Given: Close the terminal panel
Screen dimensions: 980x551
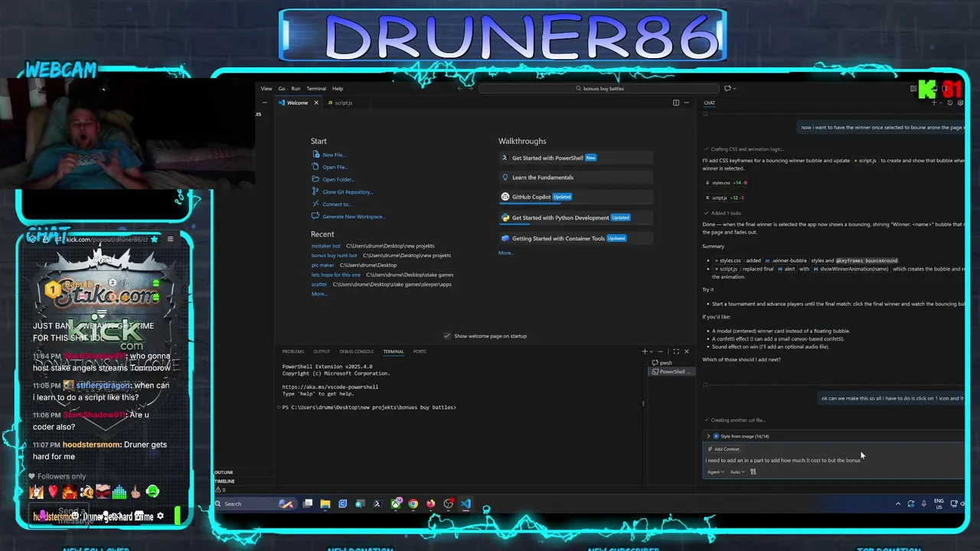Looking at the screenshot, I should 686,351.
